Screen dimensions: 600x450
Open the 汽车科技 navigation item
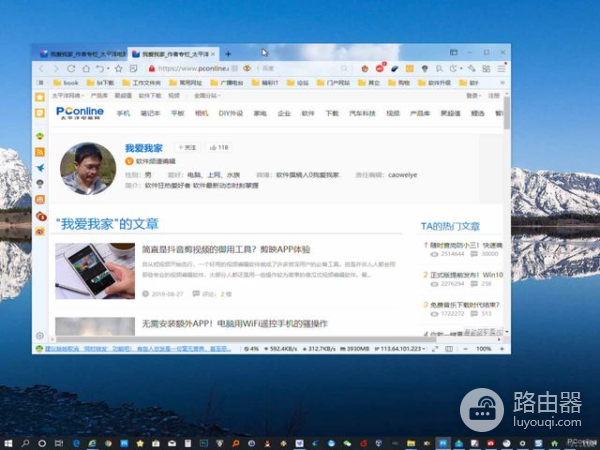coord(362,113)
